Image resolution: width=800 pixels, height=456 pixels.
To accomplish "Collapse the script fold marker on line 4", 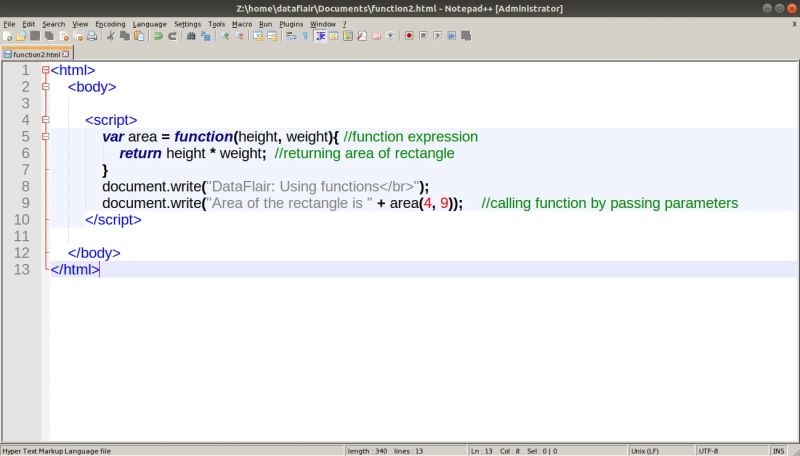I will pyautogui.click(x=45, y=120).
